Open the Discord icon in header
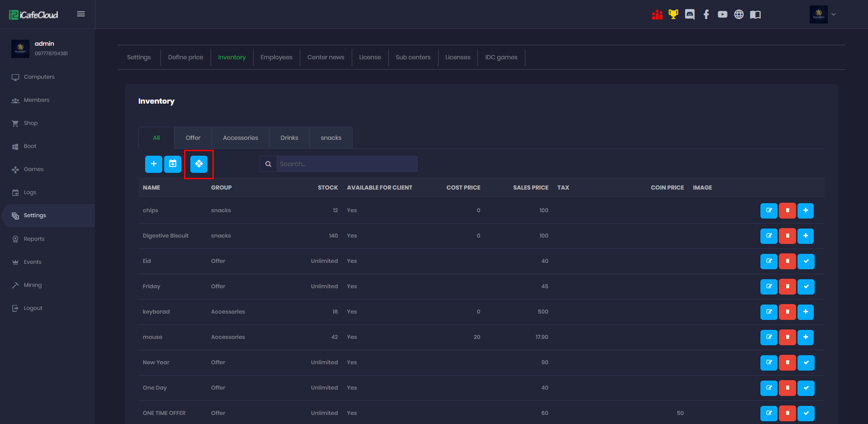Viewport: 868px width, 424px height. (689, 14)
